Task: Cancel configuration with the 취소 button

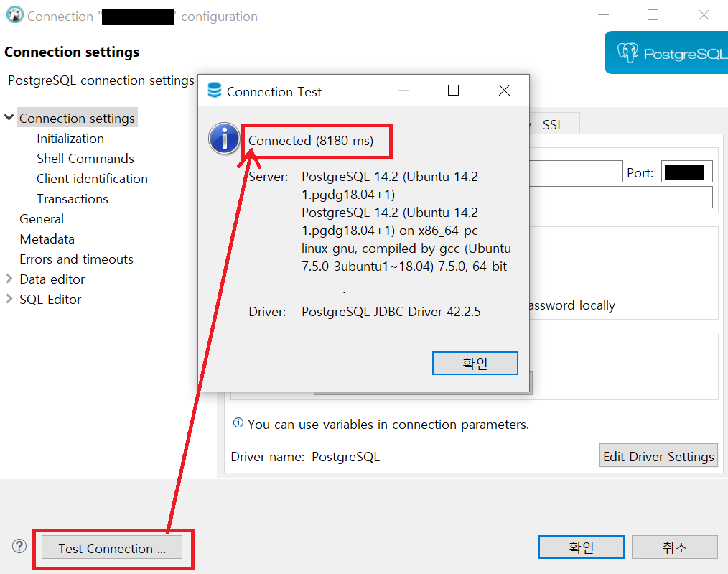Action: 674,547
